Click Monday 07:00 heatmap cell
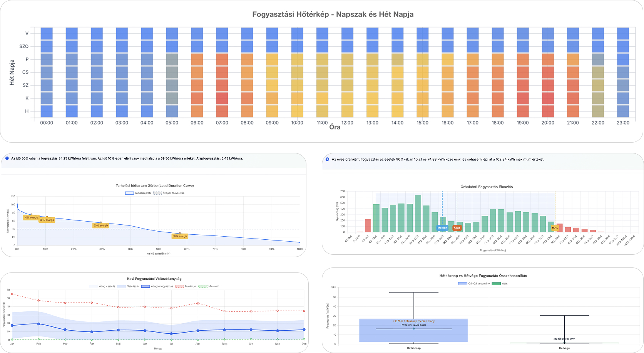This screenshot has height=353, width=644. point(222,111)
